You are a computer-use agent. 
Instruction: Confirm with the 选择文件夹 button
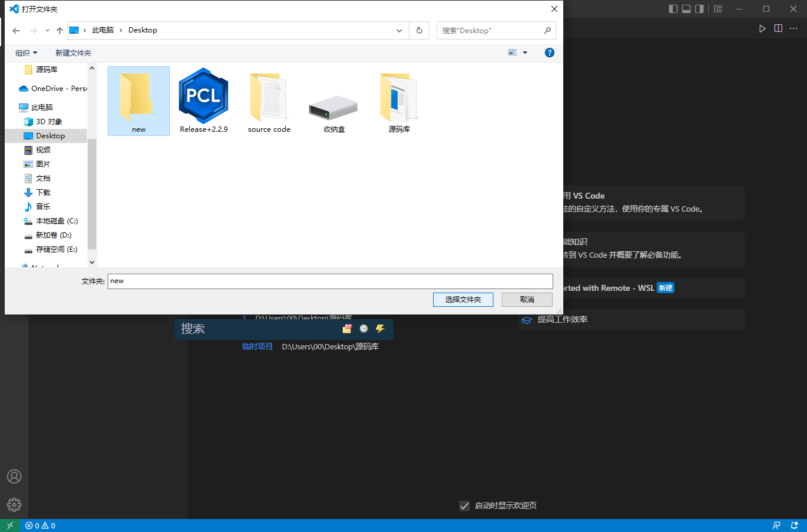coord(463,300)
